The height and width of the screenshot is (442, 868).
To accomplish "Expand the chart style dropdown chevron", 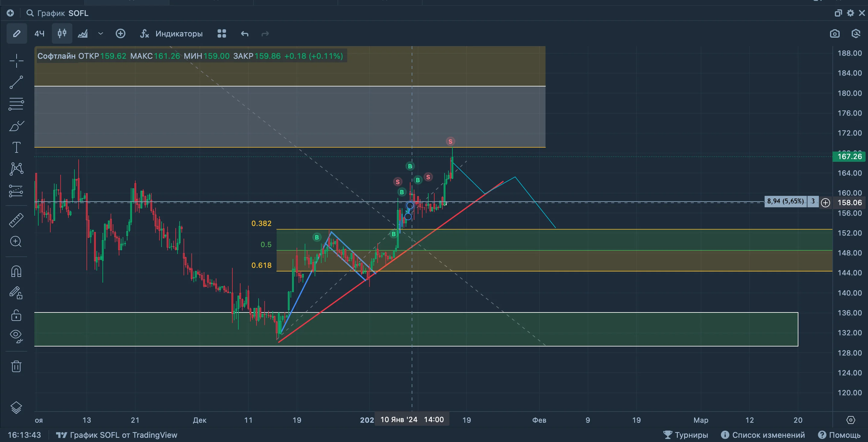I will point(100,33).
